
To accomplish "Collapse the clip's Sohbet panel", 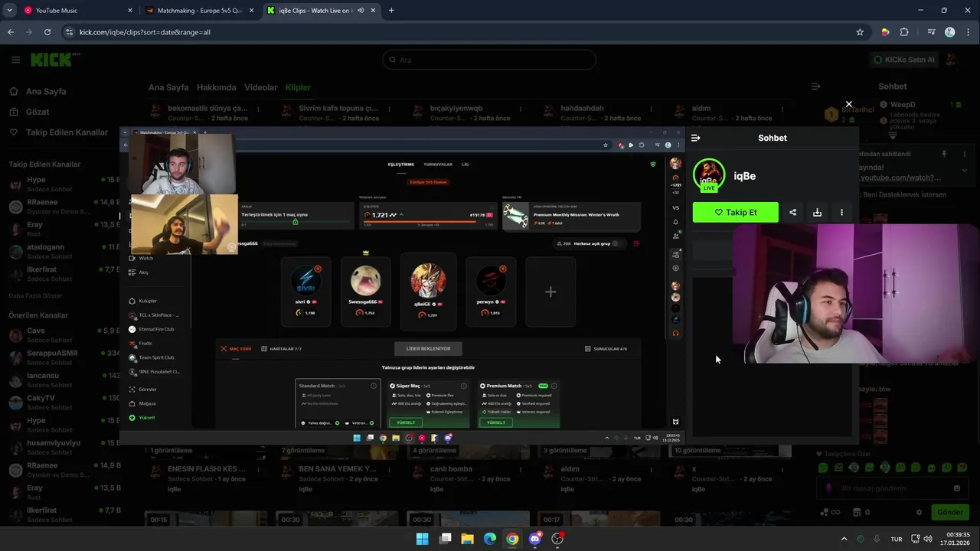I will coord(695,138).
